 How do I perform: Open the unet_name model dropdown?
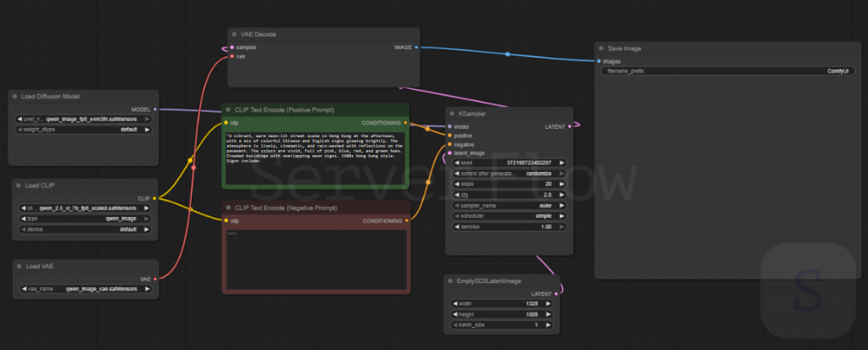click(x=85, y=119)
